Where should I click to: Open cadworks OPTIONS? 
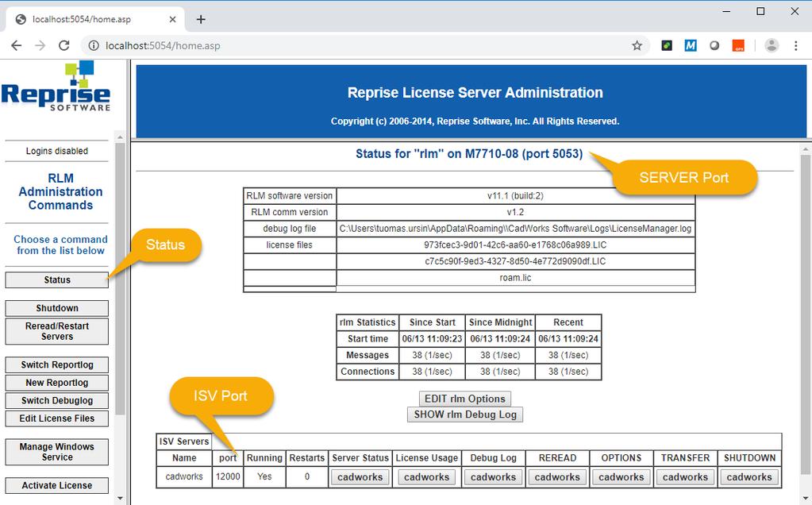tap(622, 477)
